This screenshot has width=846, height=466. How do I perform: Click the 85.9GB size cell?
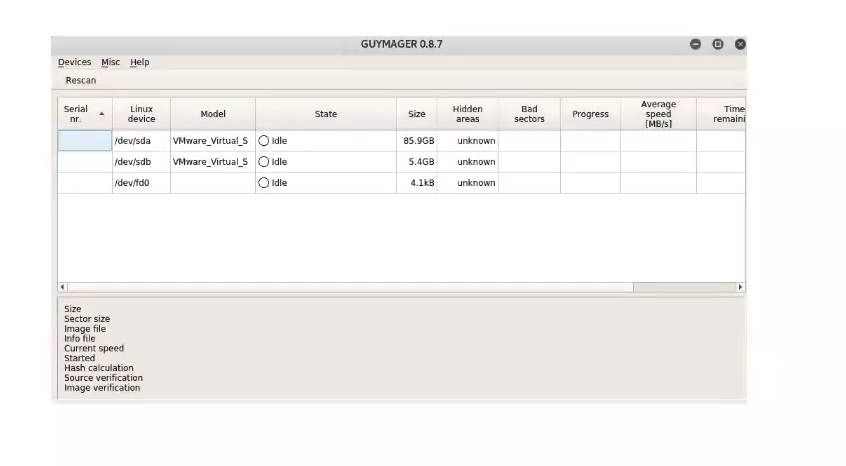tap(417, 141)
